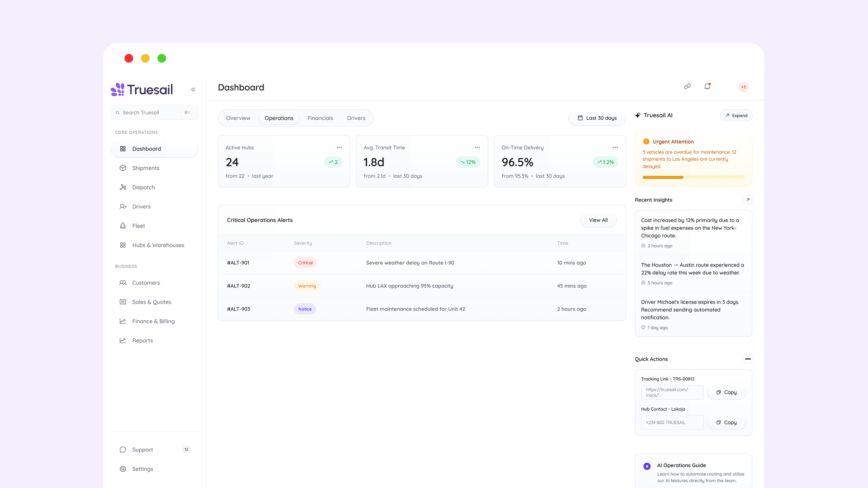Click the Urgent Attention warning icon
868x488 pixels.
pos(646,141)
